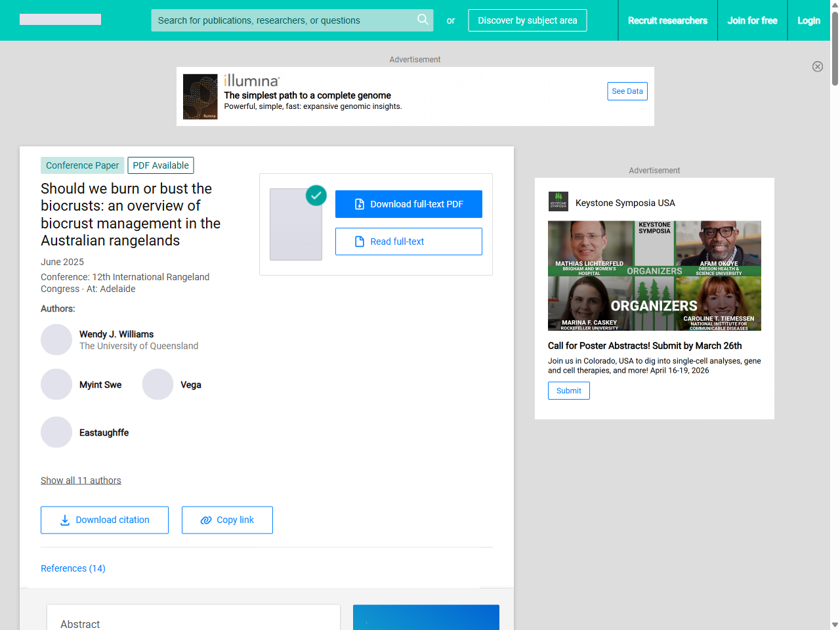The image size is (840, 630).
Task: Select Join for free in the header
Action: [752, 20]
